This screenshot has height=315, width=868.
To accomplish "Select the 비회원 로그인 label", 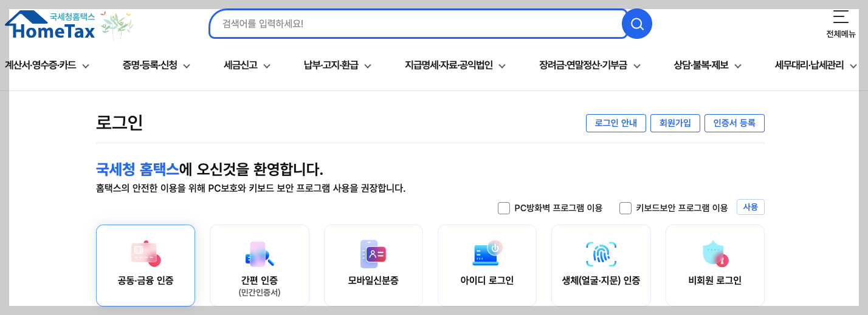I will pos(715,280).
